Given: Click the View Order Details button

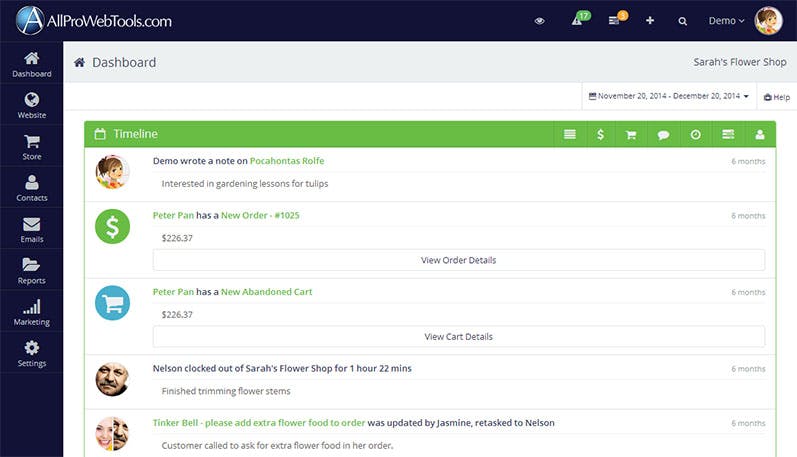Looking at the screenshot, I should 458,260.
